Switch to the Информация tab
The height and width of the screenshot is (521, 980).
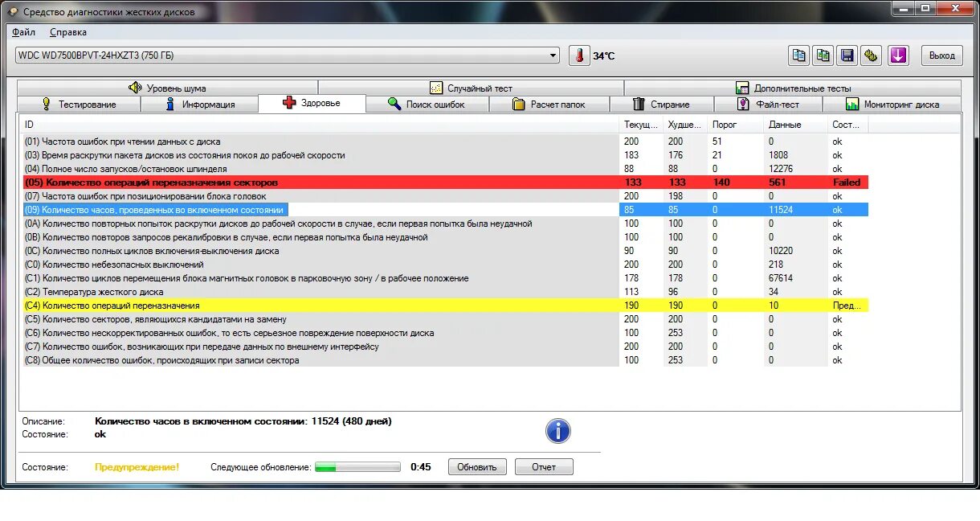pos(199,105)
